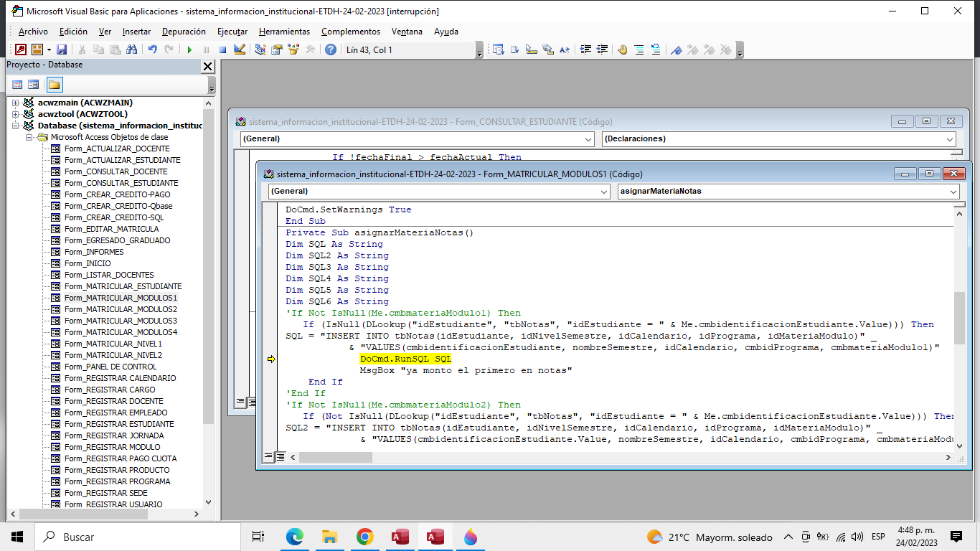The image size is (980, 551).
Task: Select Form_REGISTRAR DOCENTE in project tree
Action: pyautogui.click(x=113, y=401)
